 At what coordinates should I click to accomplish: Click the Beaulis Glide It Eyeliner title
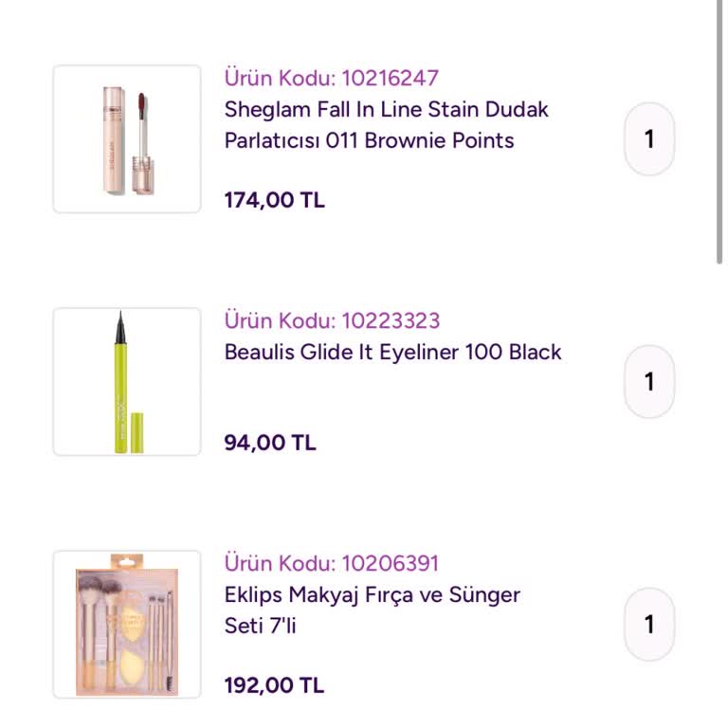click(x=392, y=352)
